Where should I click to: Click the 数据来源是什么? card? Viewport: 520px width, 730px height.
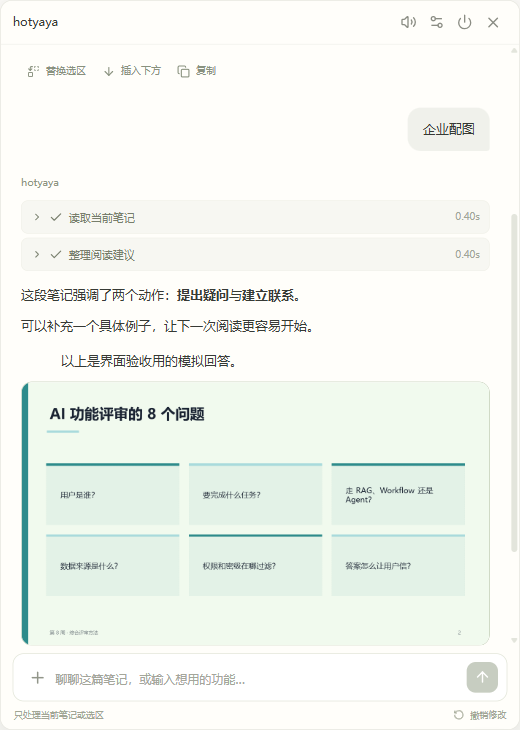pos(113,565)
